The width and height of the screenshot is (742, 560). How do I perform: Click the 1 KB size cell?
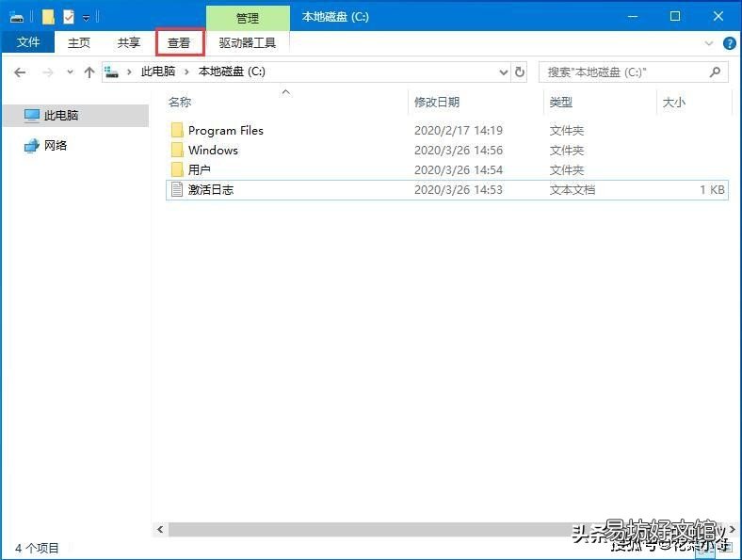point(712,190)
